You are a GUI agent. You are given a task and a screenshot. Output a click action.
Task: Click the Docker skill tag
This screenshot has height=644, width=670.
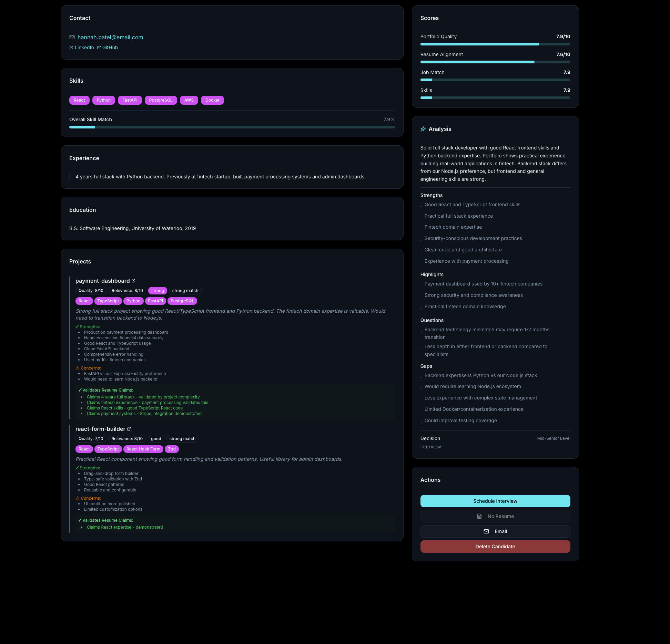click(212, 100)
